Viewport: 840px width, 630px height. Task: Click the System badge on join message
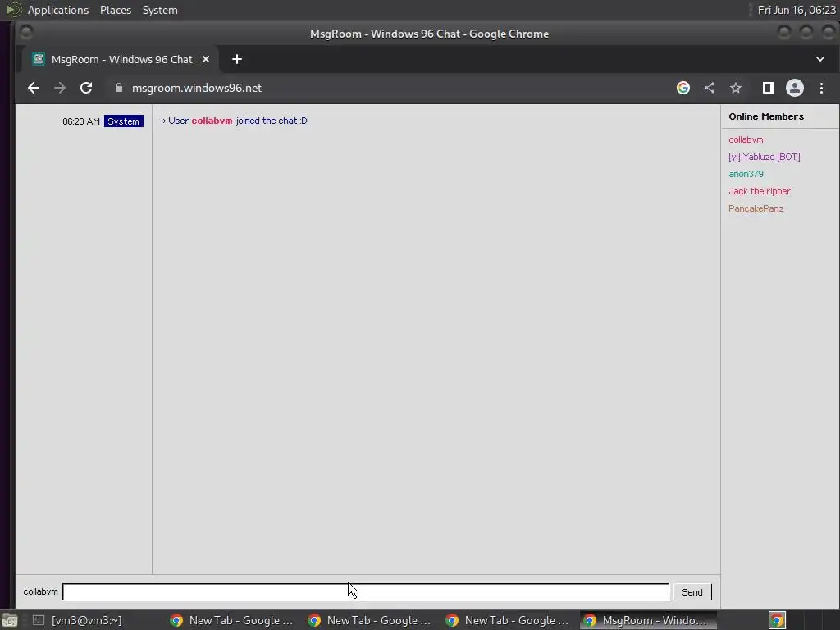[123, 121]
